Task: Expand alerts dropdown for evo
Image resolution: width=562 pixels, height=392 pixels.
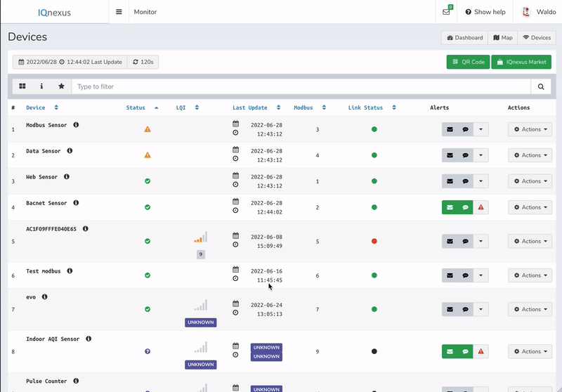Action: pos(481,309)
